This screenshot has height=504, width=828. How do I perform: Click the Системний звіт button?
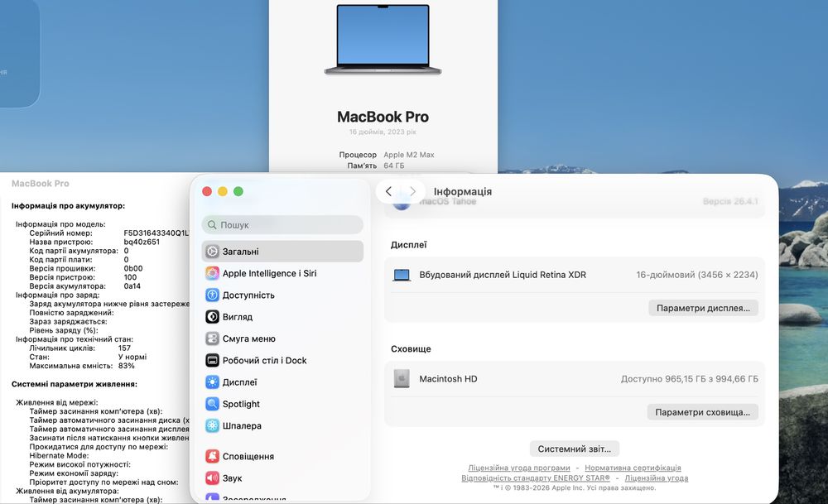(574, 449)
